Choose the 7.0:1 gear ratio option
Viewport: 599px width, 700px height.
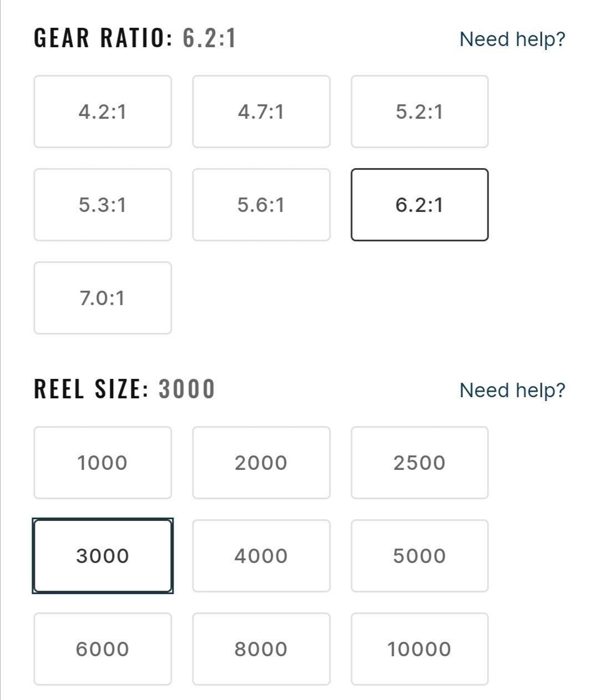tap(103, 298)
